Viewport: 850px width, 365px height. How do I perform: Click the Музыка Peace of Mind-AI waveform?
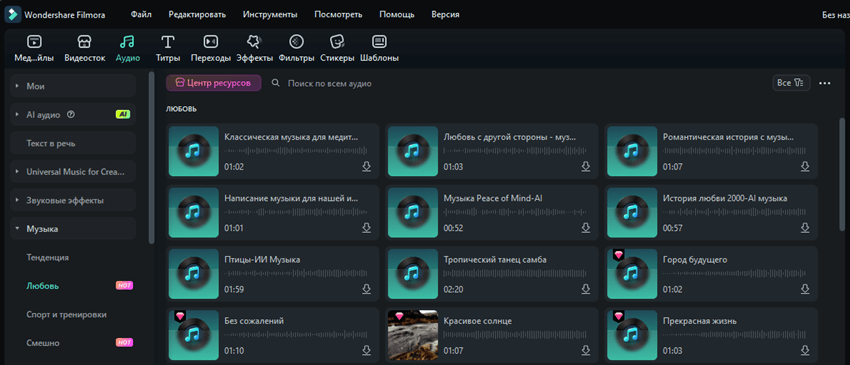(x=515, y=213)
